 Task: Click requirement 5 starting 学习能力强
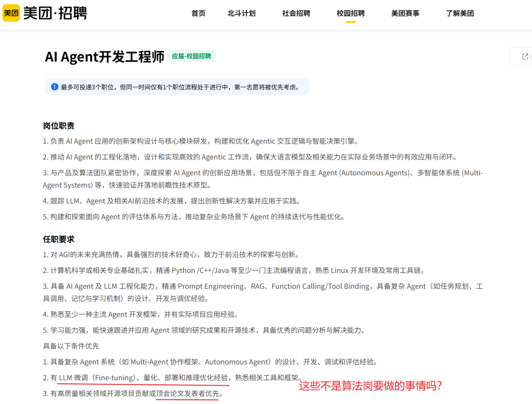[204, 331]
